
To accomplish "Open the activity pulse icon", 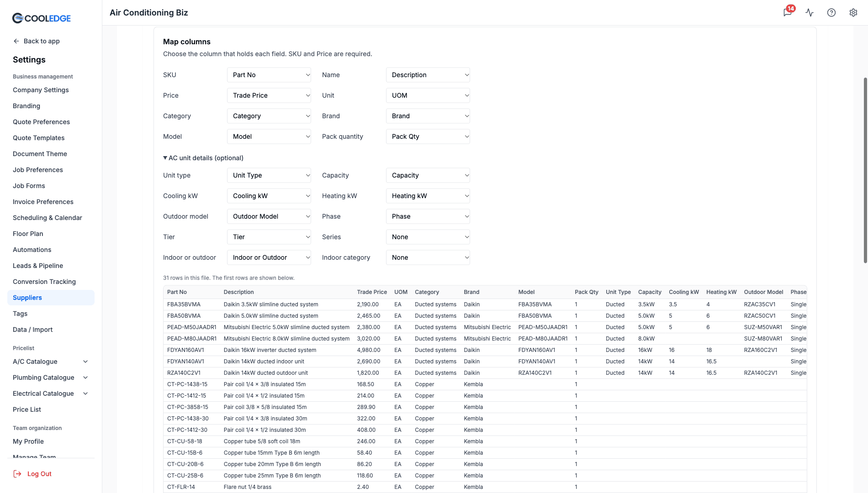I will click(x=810, y=13).
